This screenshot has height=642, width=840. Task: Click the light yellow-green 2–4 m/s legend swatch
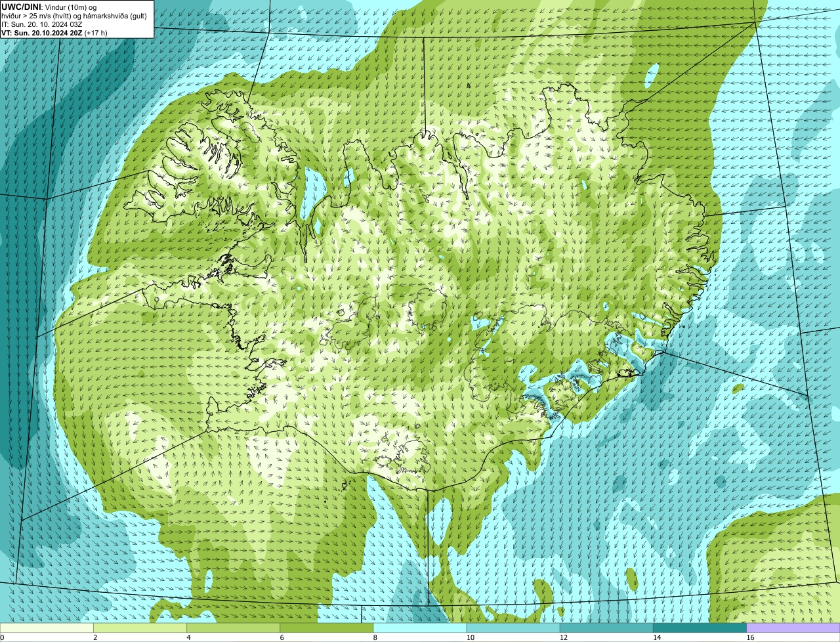[140, 628]
